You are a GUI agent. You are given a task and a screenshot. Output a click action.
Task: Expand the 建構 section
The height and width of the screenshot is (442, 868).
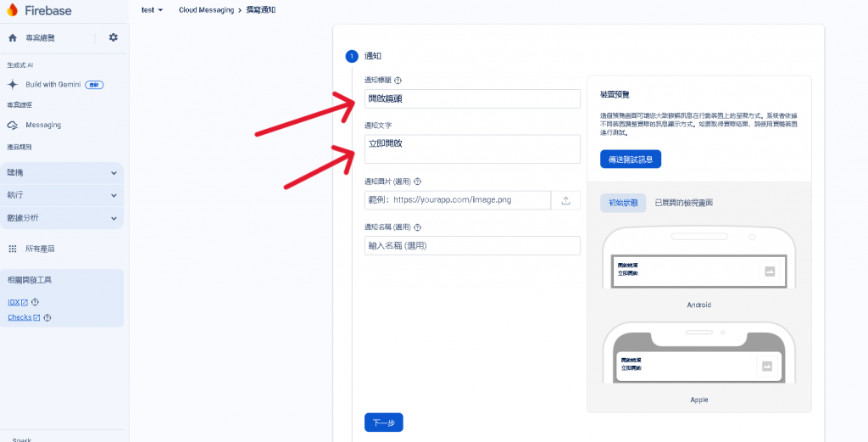click(x=62, y=173)
